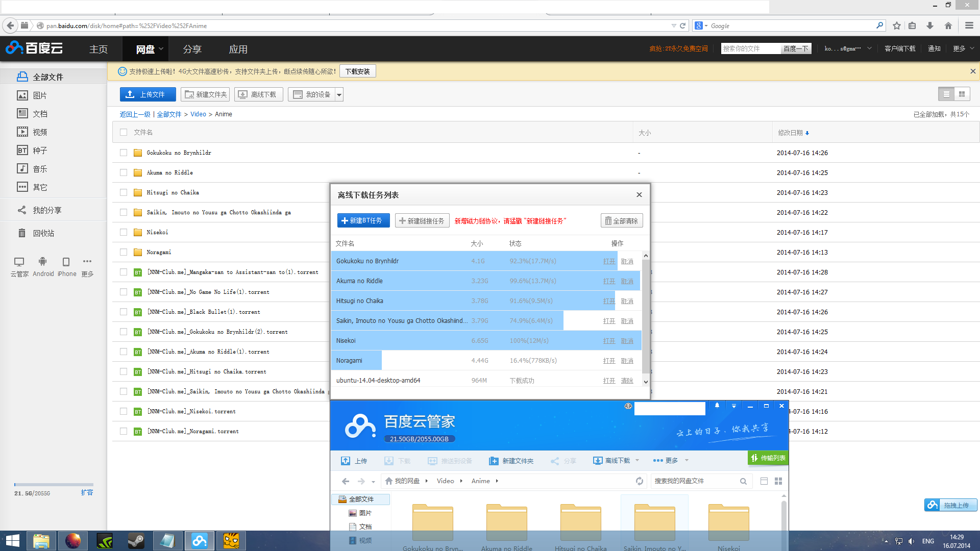Screen dimensions: 980x551
Task: Click 新建链接任务 button in the dialog
Action: (422, 220)
